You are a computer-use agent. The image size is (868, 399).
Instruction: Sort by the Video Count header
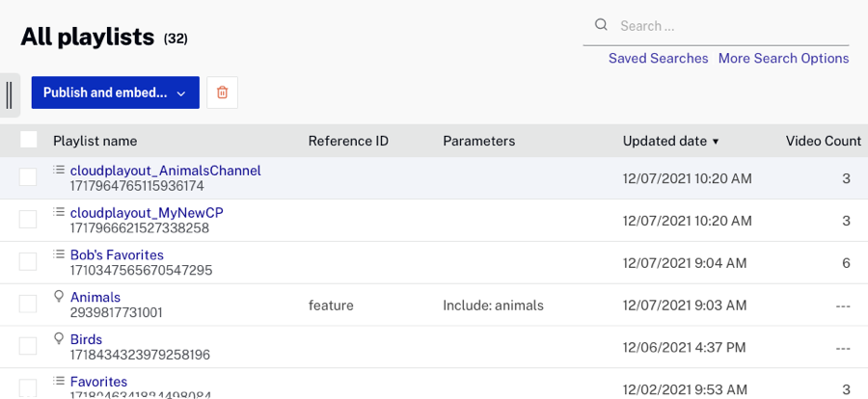point(823,141)
